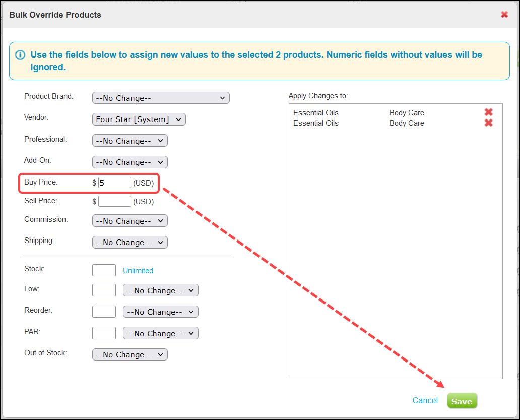Open the Shipping dropdown
The width and height of the screenshot is (520, 420).
pos(129,242)
